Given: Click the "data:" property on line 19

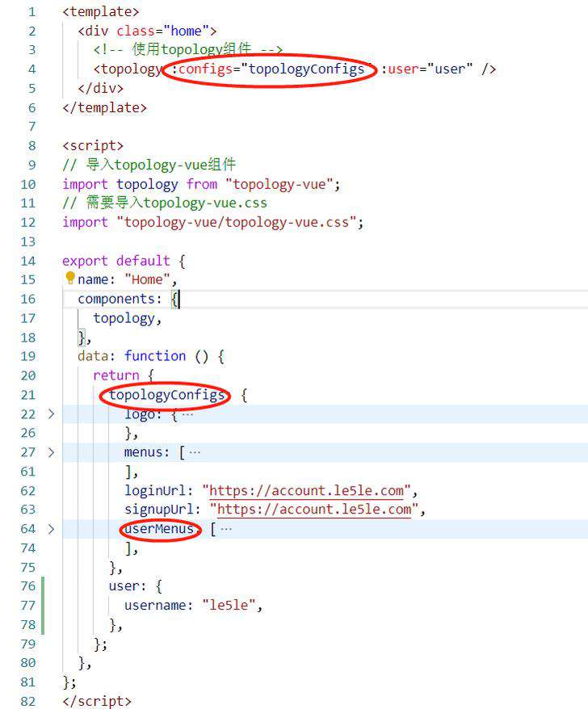Looking at the screenshot, I should tap(97, 356).
